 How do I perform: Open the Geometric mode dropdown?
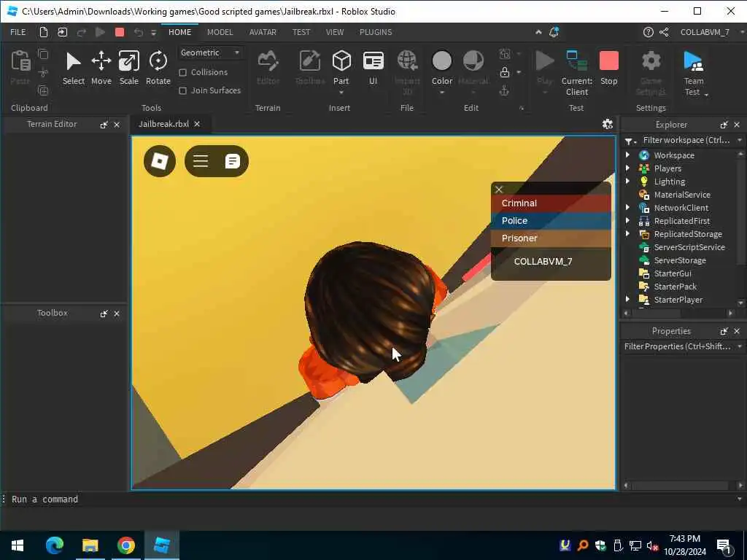pyautogui.click(x=209, y=52)
